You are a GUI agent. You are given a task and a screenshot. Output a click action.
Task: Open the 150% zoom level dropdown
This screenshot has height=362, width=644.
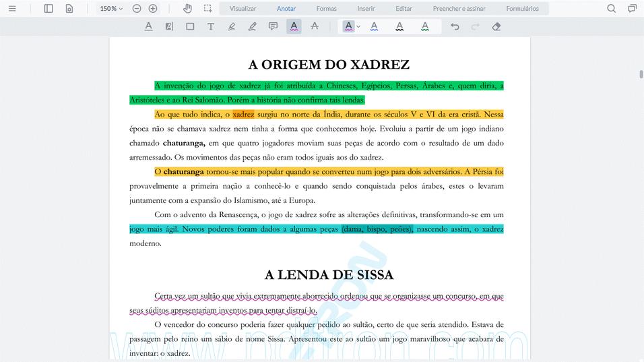(x=111, y=9)
